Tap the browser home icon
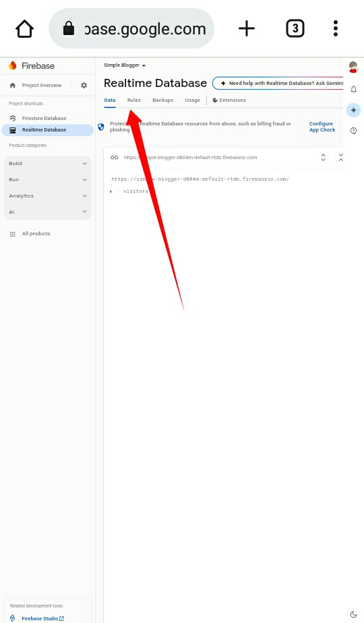364x623 pixels. (x=24, y=28)
